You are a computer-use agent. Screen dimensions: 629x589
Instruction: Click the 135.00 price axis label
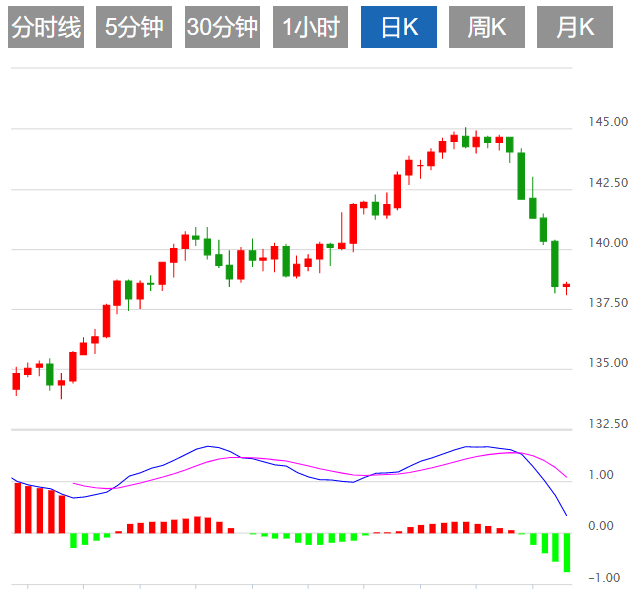tap(607, 363)
